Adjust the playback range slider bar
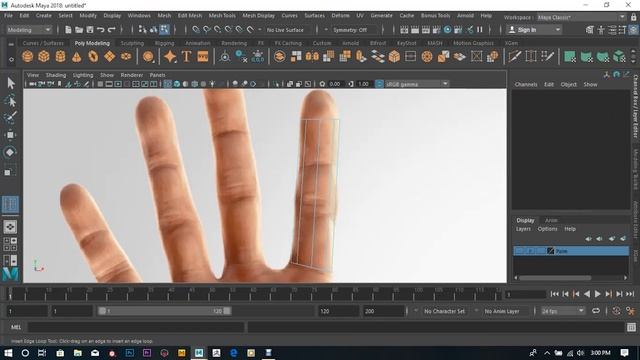 click(164, 311)
